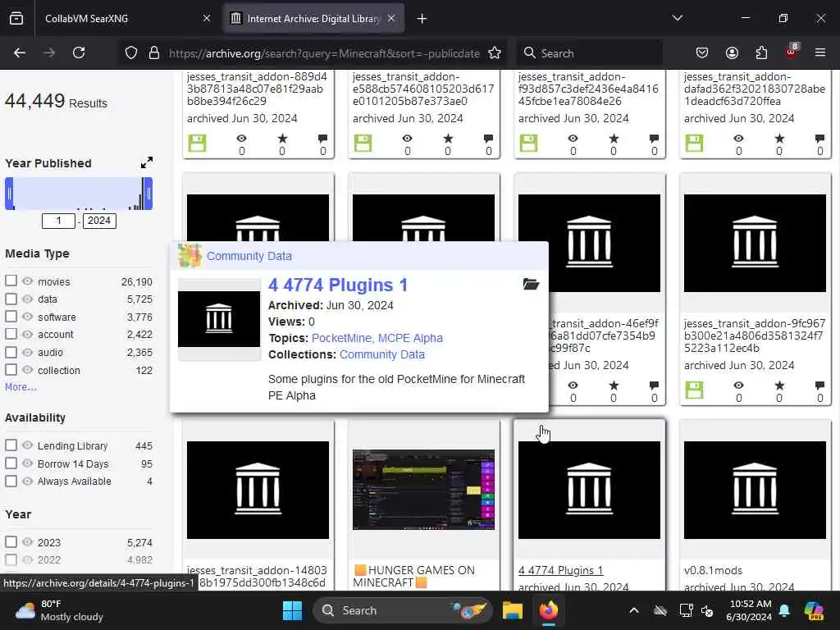
Task: Hide movies results with eye icon
Action: point(27,281)
